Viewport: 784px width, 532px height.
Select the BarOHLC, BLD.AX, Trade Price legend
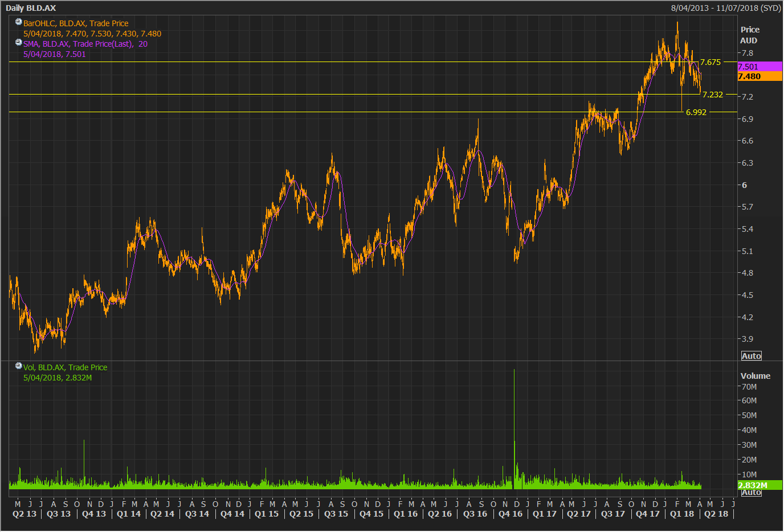point(76,23)
